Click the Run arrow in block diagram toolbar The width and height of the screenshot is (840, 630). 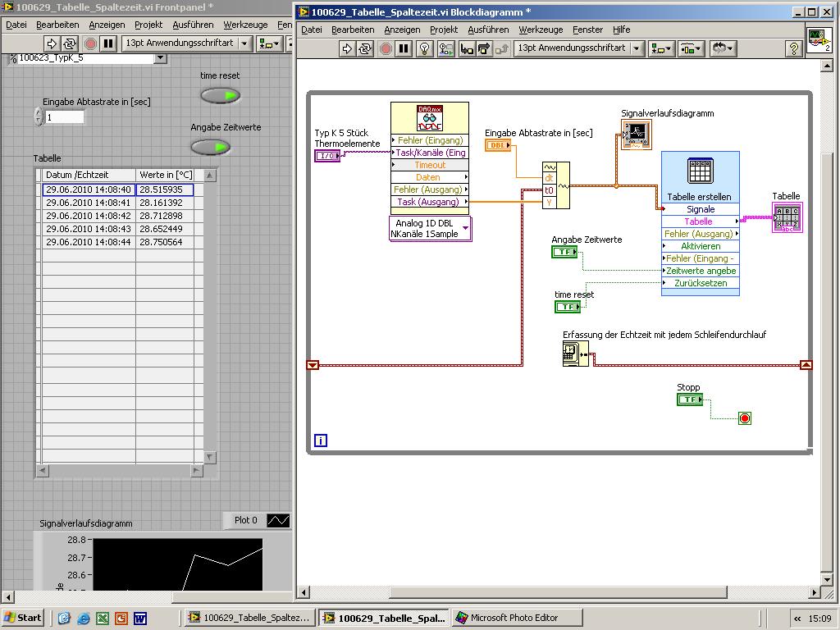346,49
